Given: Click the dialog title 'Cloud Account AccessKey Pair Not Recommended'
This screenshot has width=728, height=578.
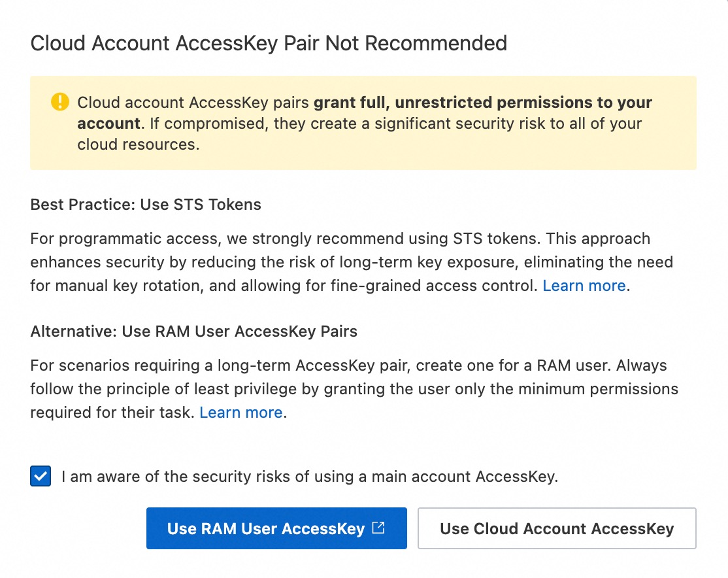Looking at the screenshot, I should (269, 44).
